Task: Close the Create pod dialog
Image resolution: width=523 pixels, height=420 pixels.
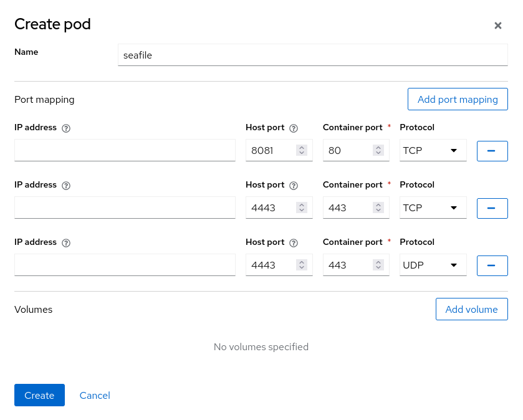Action: (x=497, y=26)
